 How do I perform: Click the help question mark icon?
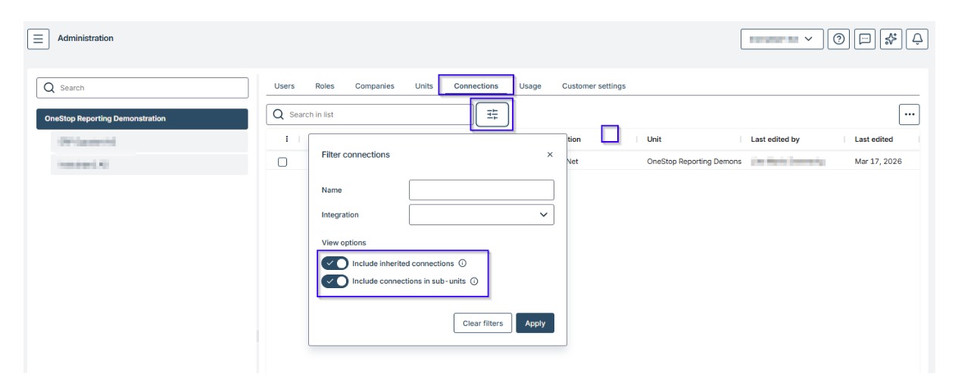point(838,39)
